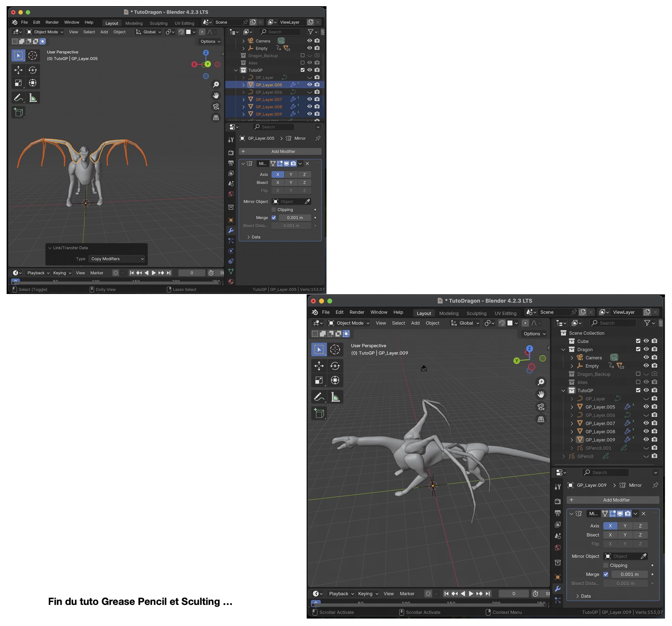Click Merge distance 0.001 m slider for GP_Layer.009

pos(629,574)
